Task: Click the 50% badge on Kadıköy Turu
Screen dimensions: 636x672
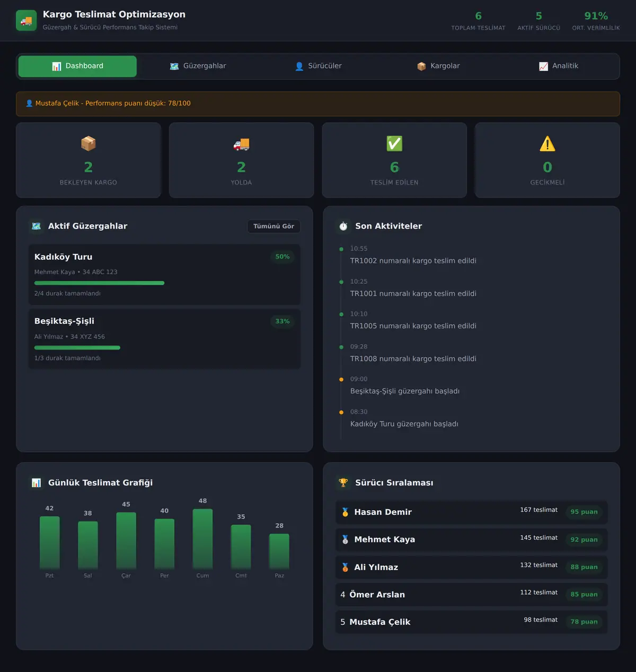Action: pyautogui.click(x=282, y=257)
